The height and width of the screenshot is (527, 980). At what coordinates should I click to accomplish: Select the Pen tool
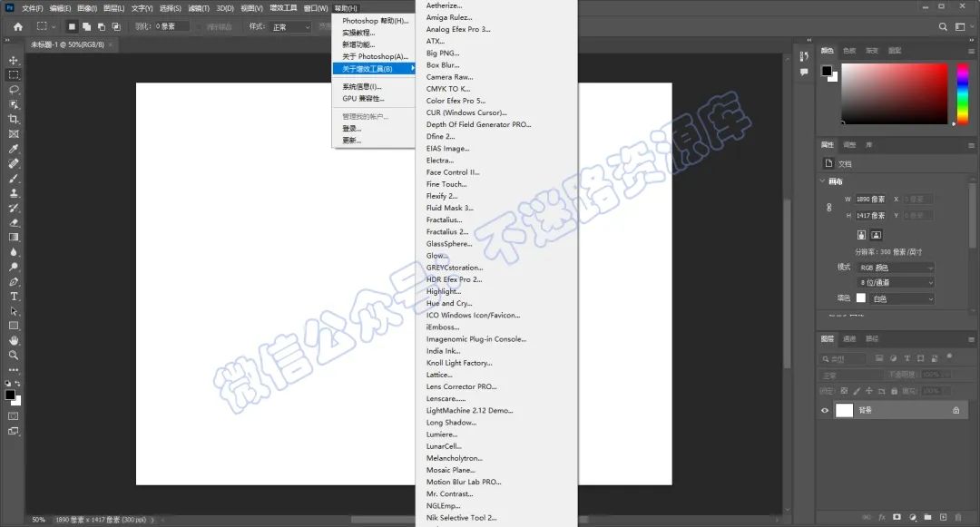tap(13, 281)
